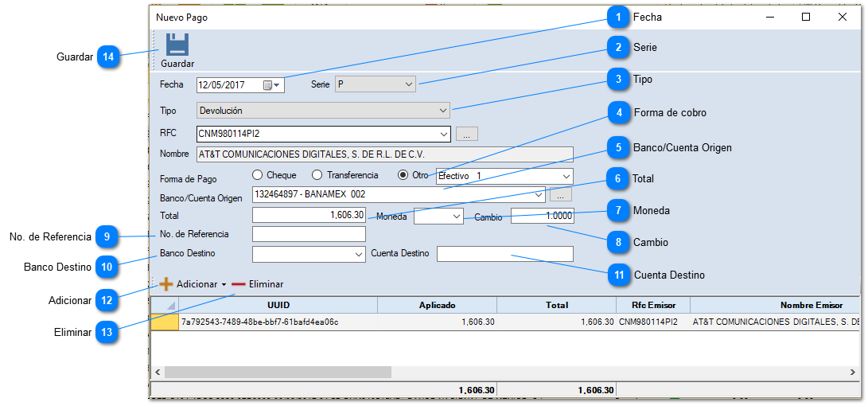Expand the Serie dropdown
868x406 pixels.
coord(408,84)
